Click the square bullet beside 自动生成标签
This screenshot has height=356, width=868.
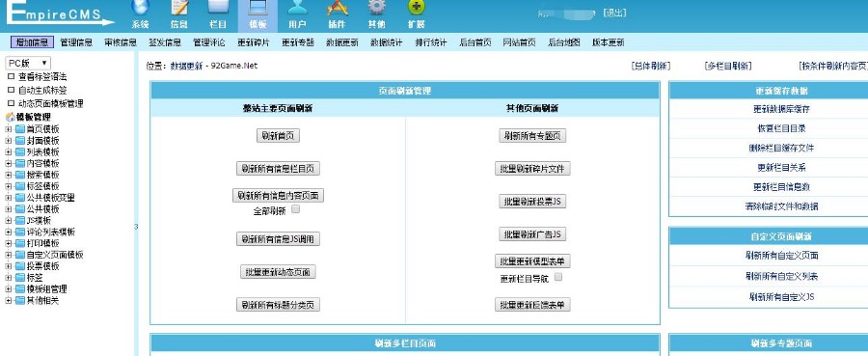pos(11,90)
